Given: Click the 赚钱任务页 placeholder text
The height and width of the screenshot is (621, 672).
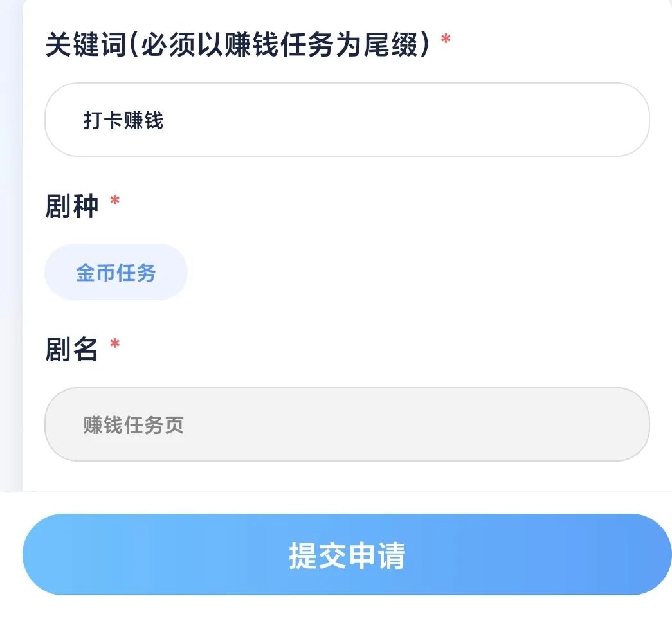Looking at the screenshot, I should (x=134, y=425).
